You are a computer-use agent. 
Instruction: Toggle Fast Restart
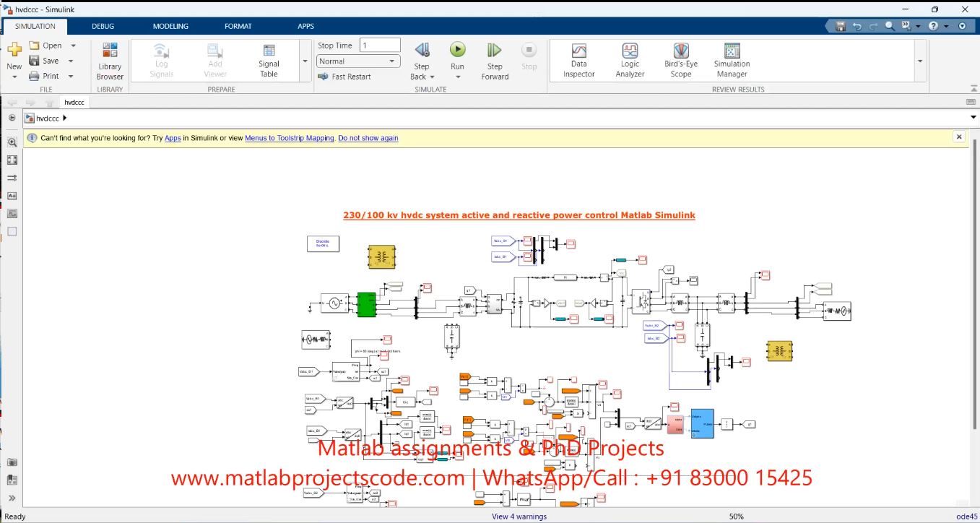pyautogui.click(x=344, y=77)
